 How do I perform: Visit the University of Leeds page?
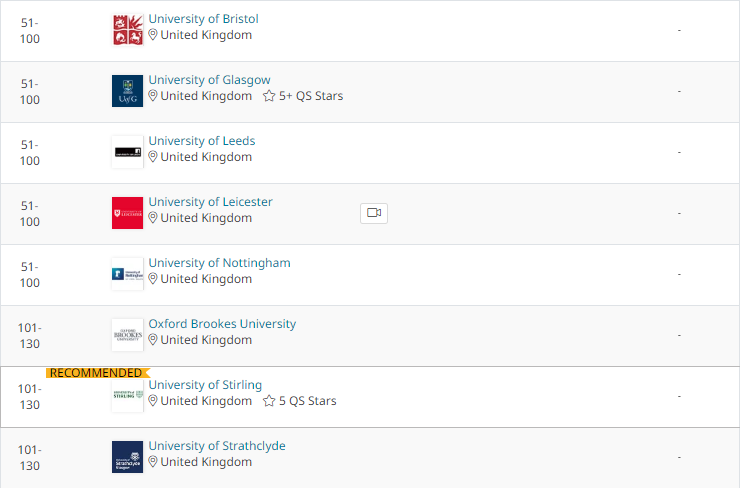click(x=202, y=141)
